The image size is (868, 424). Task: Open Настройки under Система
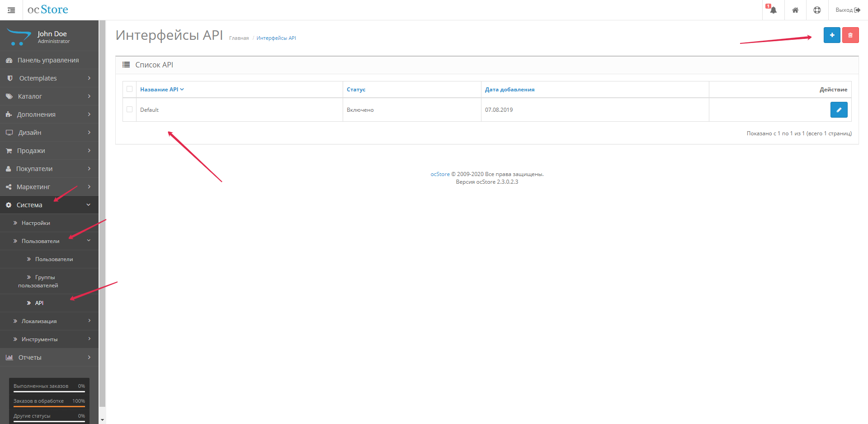pyautogui.click(x=49, y=223)
